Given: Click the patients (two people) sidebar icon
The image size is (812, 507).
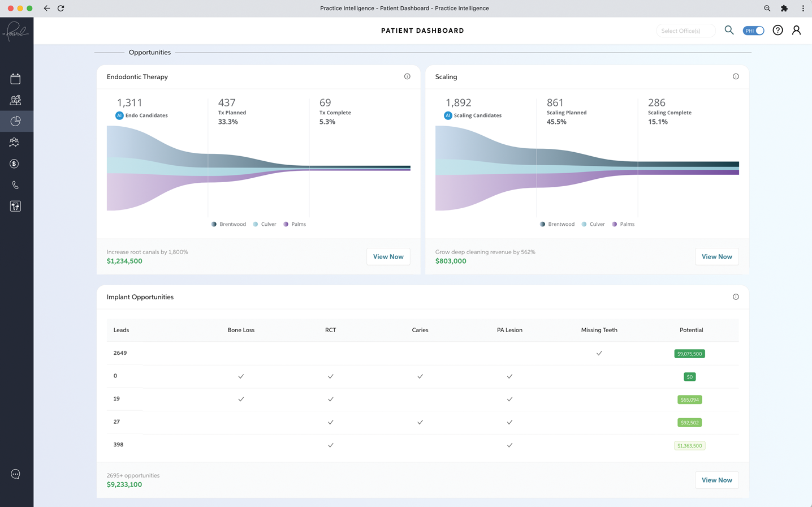Looking at the screenshot, I should pos(15,100).
